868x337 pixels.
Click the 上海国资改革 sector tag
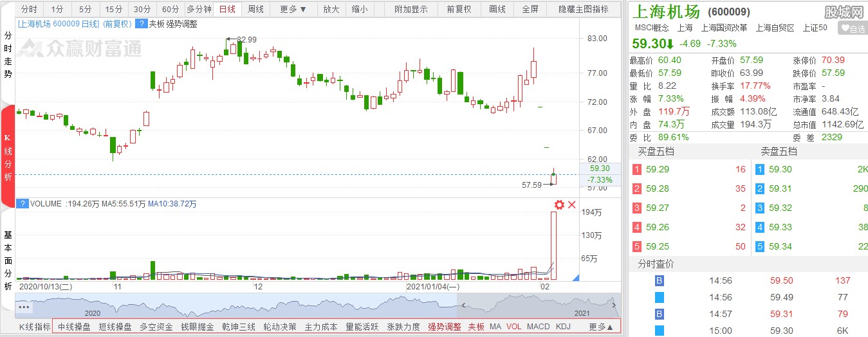point(724,28)
